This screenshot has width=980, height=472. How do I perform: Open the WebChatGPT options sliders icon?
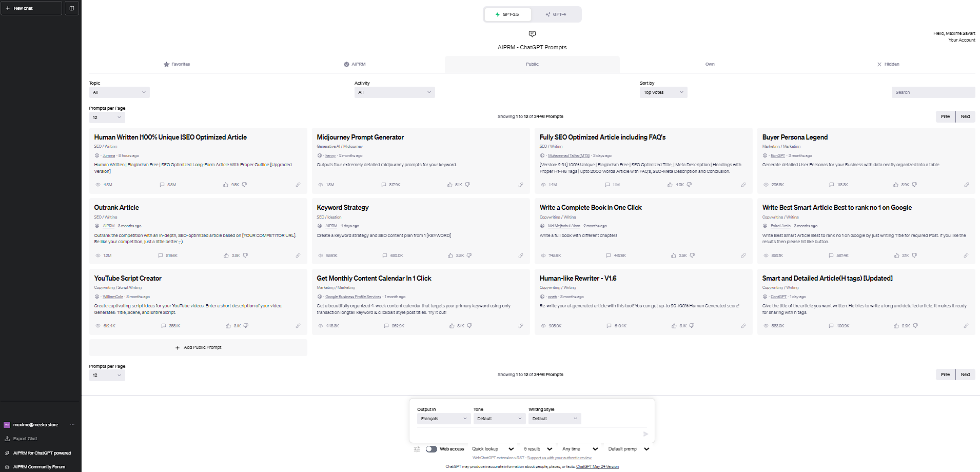coord(417,449)
